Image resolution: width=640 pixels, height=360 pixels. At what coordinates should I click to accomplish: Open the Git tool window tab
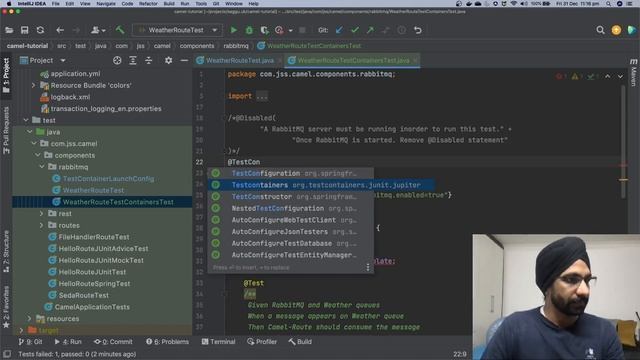[x=31, y=342]
